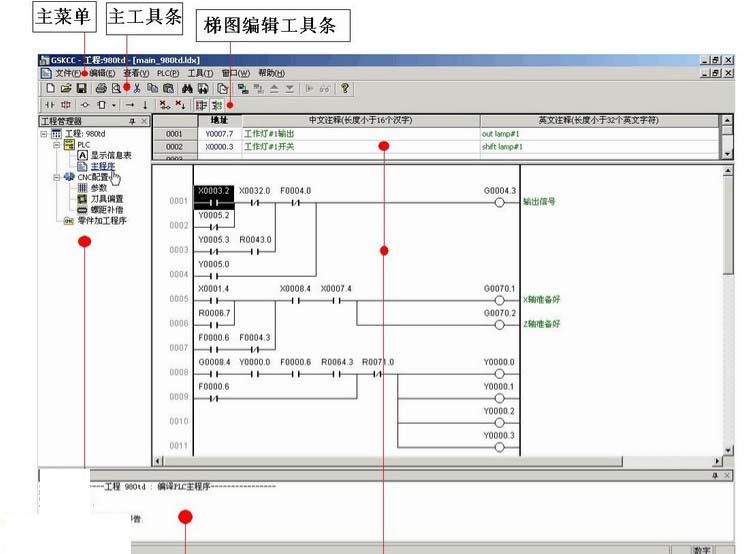Select 刀具偏置 tree item

(107, 199)
